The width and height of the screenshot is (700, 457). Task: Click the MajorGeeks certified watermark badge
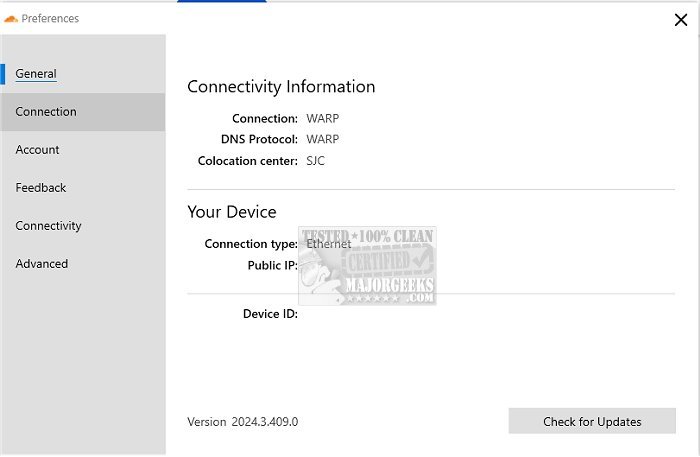click(384, 266)
